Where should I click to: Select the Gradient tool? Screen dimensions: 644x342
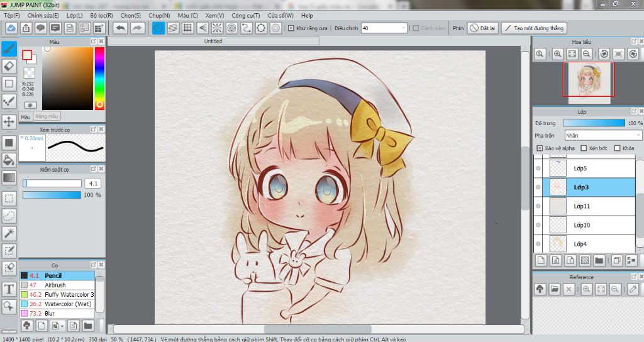point(9,177)
